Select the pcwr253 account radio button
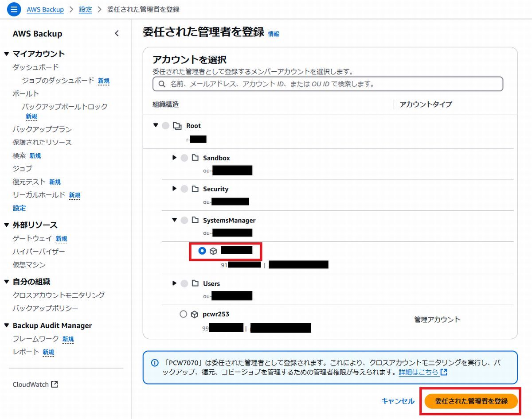Viewport: 532px width, 419px height. click(184, 314)
